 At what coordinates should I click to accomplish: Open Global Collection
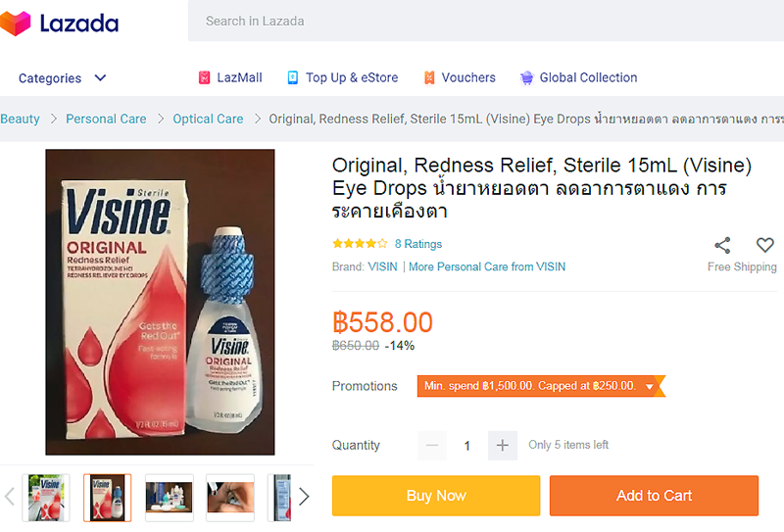point(578,77)
